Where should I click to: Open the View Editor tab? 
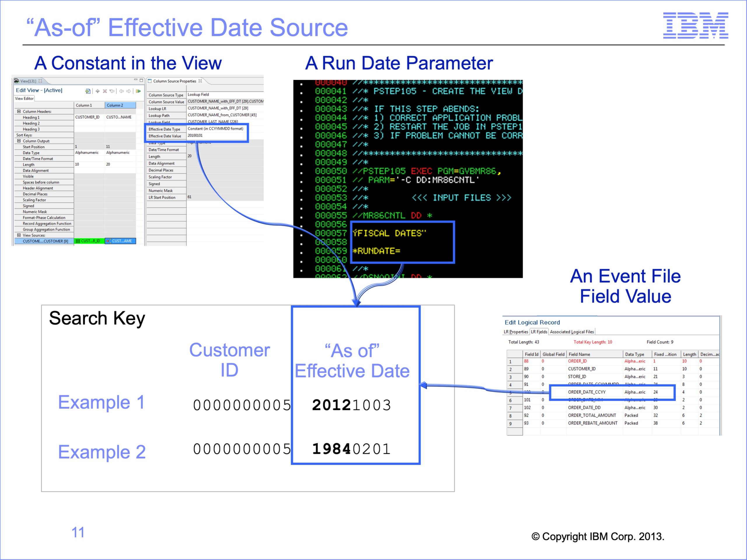pyautogui.click(x=24, y=99)
